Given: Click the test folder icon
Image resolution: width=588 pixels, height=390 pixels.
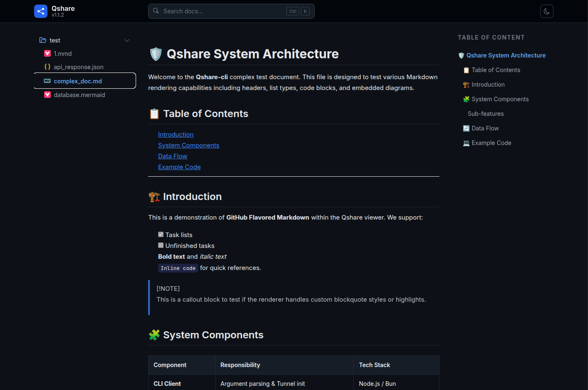Looking at the screenshot, I should point(43,40).
